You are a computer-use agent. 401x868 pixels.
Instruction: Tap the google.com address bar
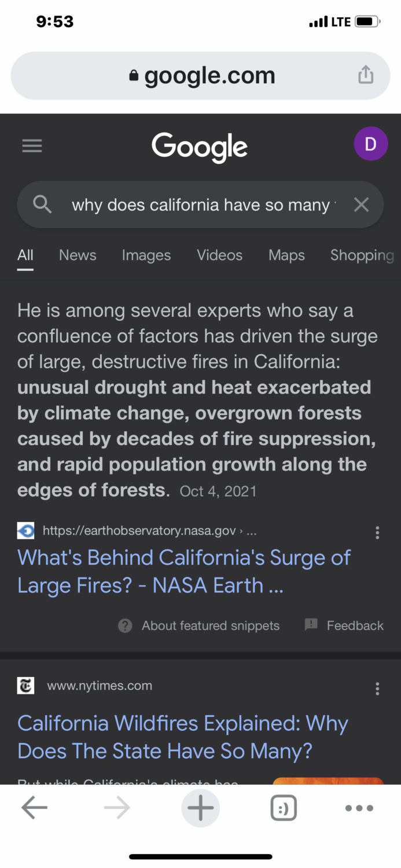(x=200, y=75)
